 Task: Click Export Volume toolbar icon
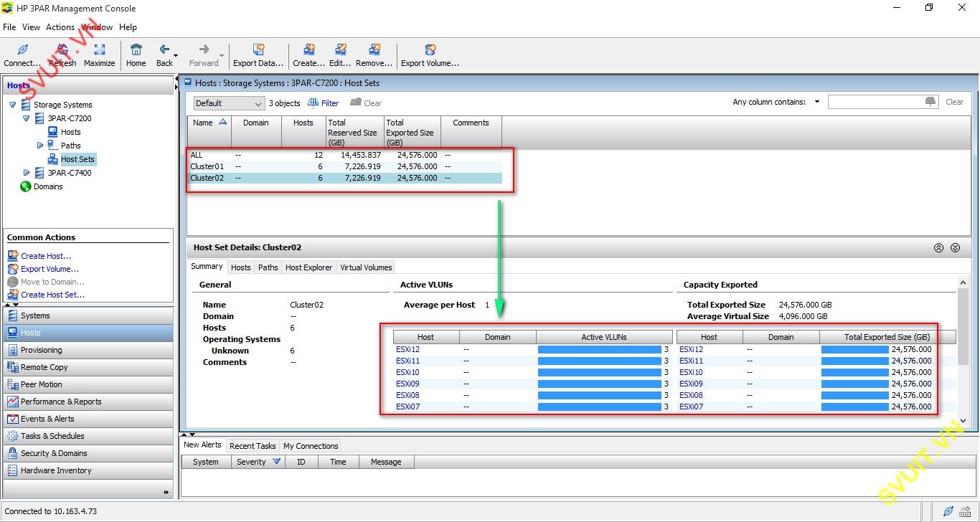point(430,49)
